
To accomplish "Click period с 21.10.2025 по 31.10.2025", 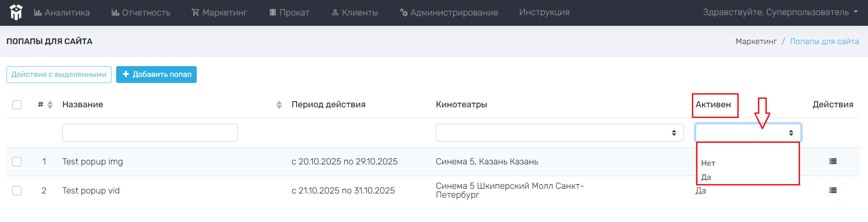I will pos(343,191).
